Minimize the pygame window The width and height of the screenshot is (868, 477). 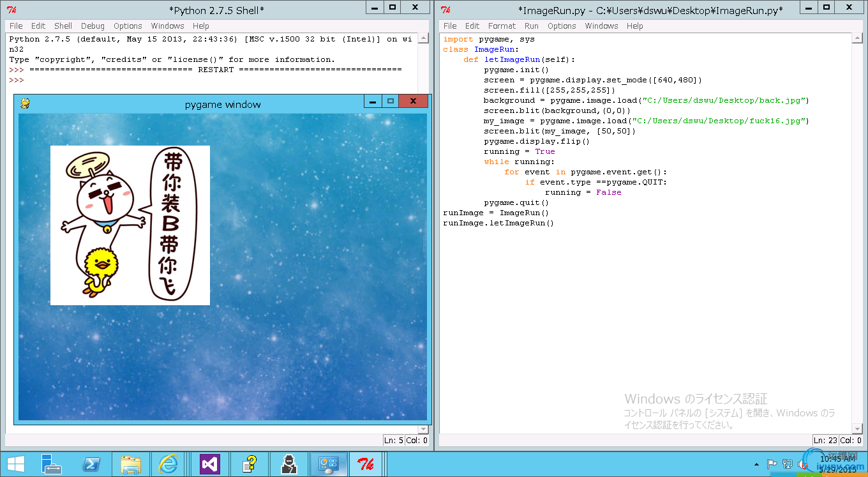click(373, 102)
